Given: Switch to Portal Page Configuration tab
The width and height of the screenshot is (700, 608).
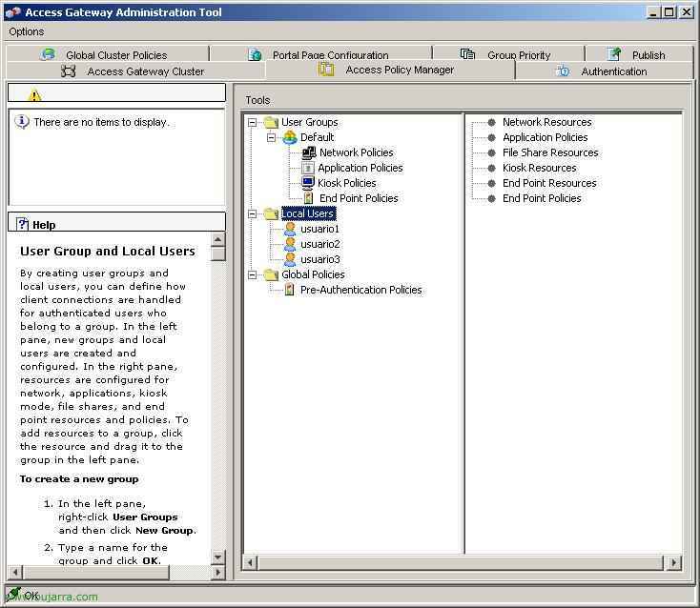Looking at the screenshot, I should 321,54.
